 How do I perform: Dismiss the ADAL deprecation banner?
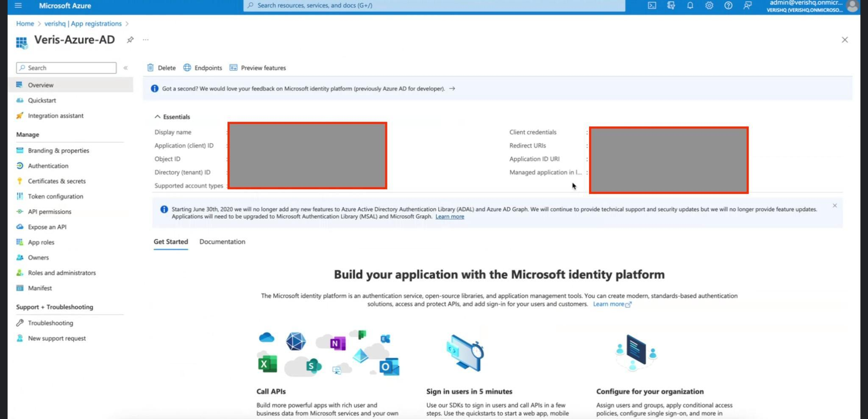tap(835, 206)
